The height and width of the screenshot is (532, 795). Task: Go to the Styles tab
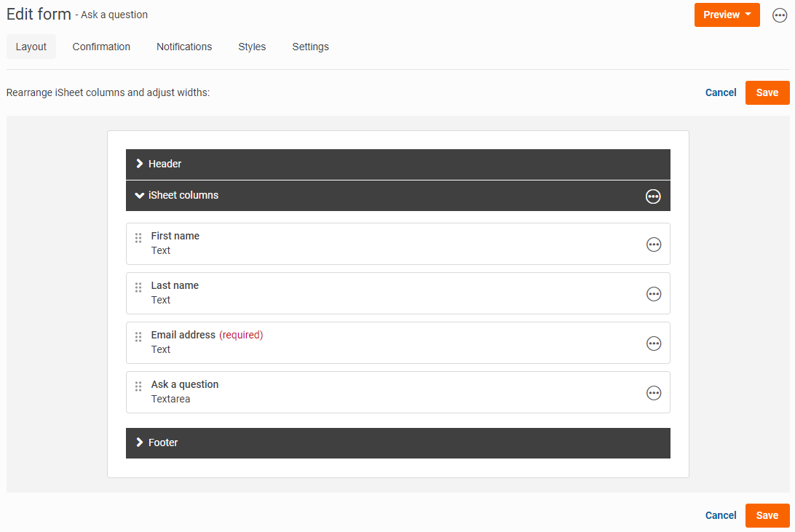click(252, 47)
